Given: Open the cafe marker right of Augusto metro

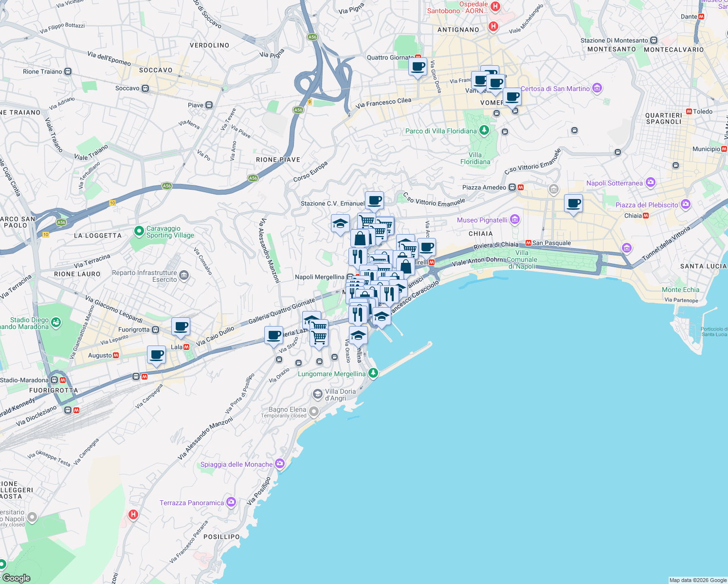Looking at the screenshot, I should (x=156, y=355).
